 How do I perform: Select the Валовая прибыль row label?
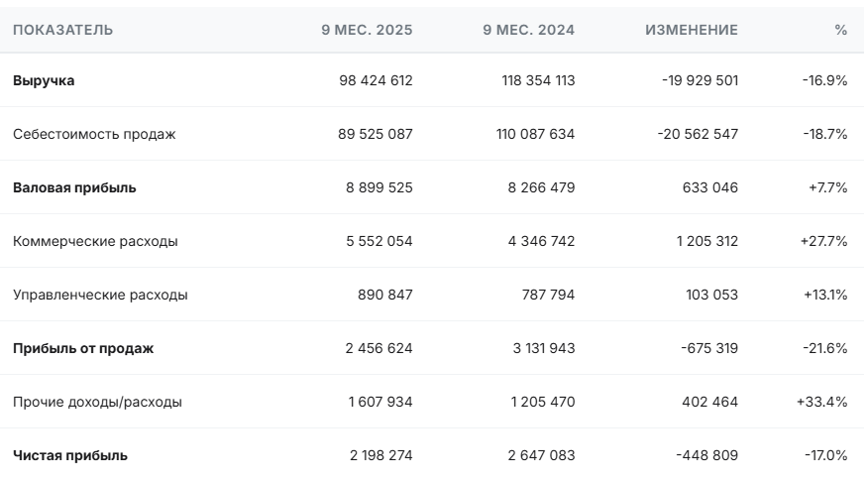point(74,187)
